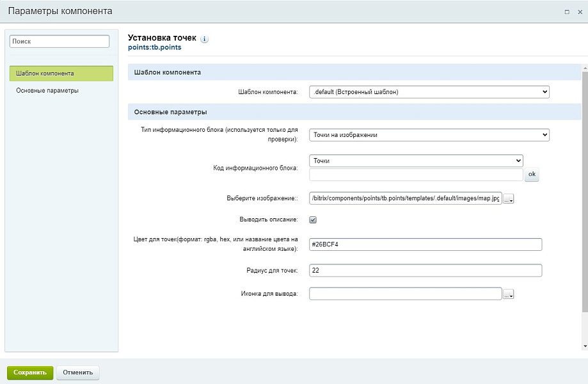Select Шаблон компонента in the sidebar
Viewport: 588px width, 384px height.
tap(61, 74)
